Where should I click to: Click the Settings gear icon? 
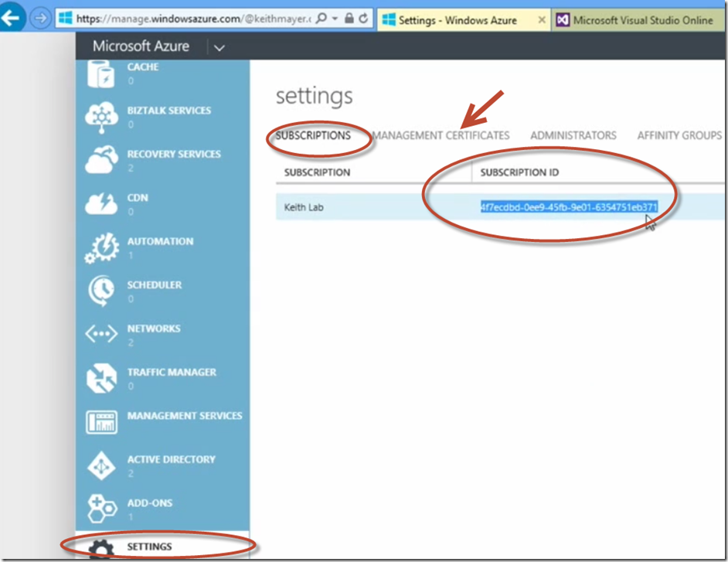[101, 549]
